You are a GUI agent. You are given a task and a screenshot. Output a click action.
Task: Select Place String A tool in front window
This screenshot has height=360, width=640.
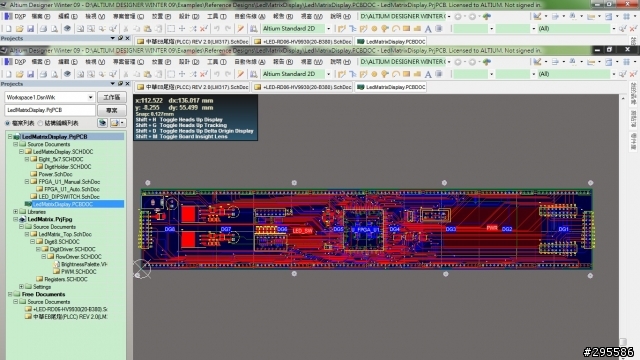(428, 74)
